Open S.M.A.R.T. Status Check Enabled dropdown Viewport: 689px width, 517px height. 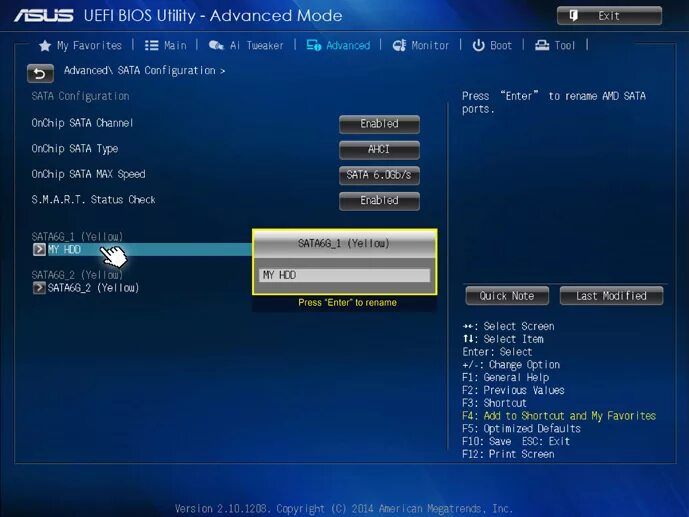(x=379, y=200)
